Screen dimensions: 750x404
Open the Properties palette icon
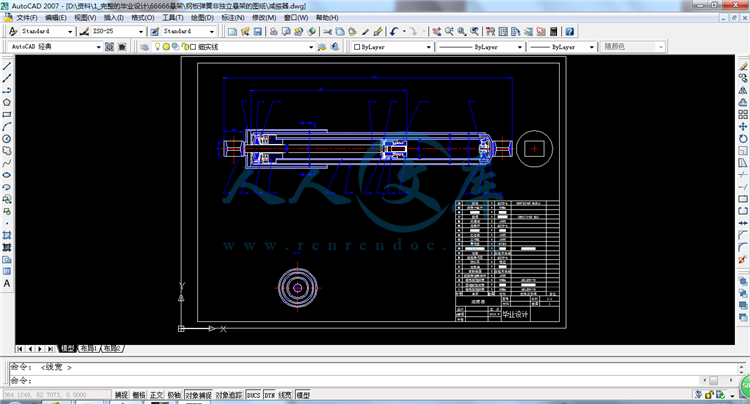tap(491, 32)
